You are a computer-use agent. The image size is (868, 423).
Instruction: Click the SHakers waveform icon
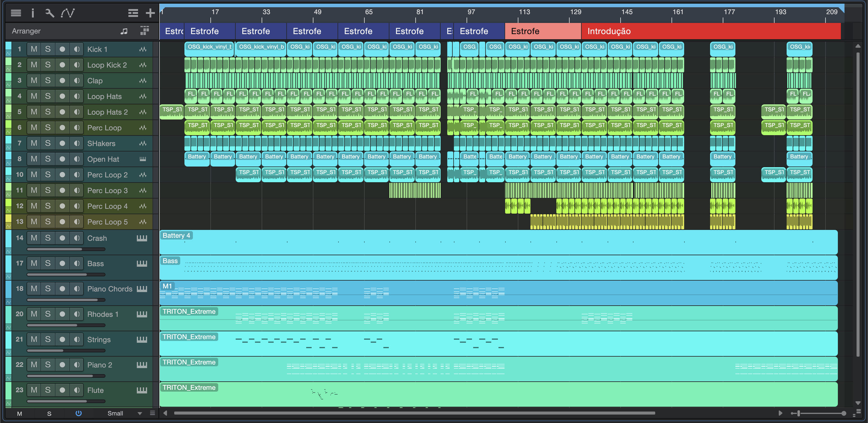point(143,143)
